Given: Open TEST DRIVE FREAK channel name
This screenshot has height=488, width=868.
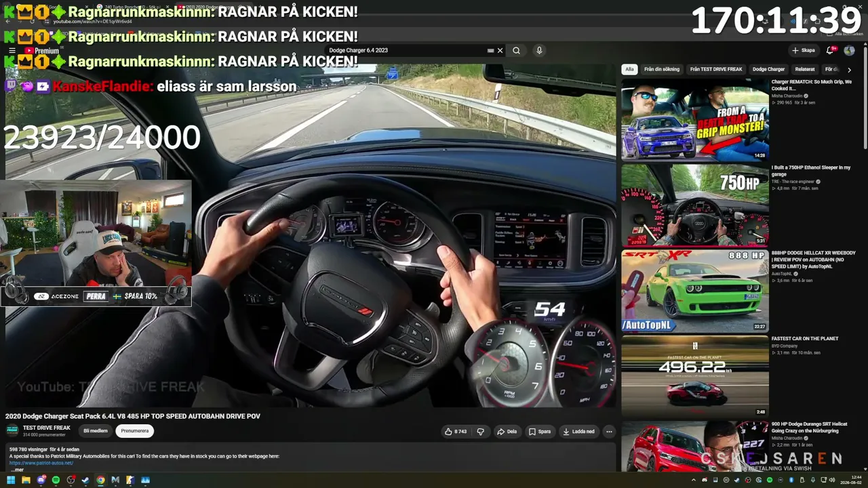Looking at the screenshot, I should click(47, 428).
